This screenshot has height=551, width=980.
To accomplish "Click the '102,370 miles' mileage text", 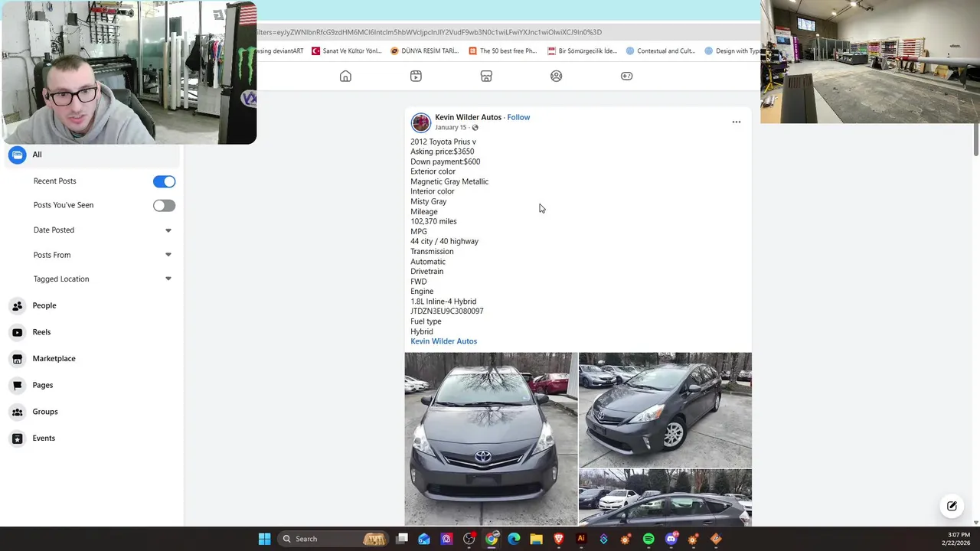I will tap(433, 221).
